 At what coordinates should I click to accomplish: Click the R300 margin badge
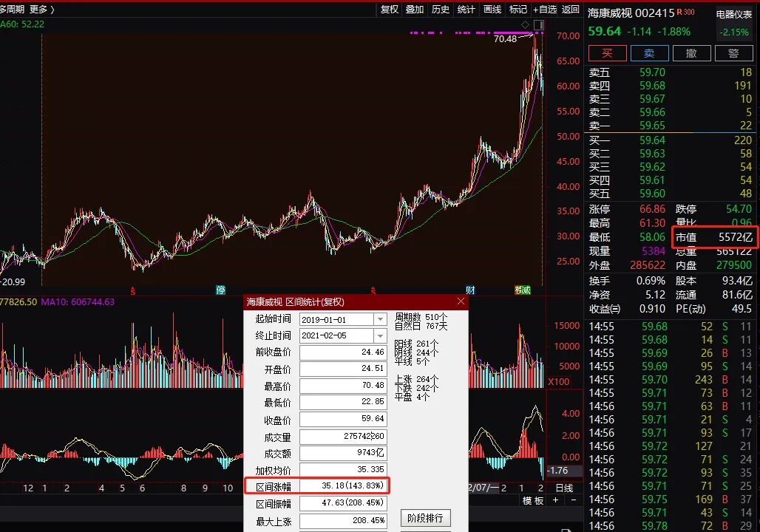point(686,12)
